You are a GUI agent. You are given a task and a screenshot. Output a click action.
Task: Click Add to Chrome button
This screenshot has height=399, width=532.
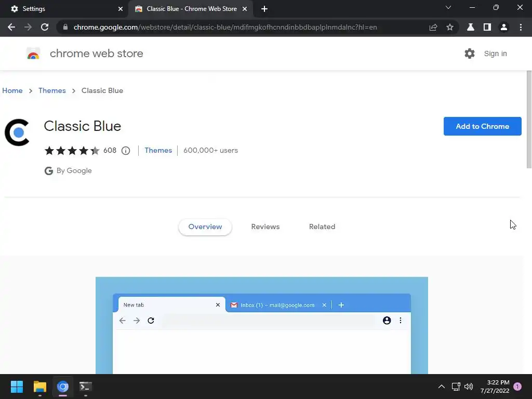482,126
